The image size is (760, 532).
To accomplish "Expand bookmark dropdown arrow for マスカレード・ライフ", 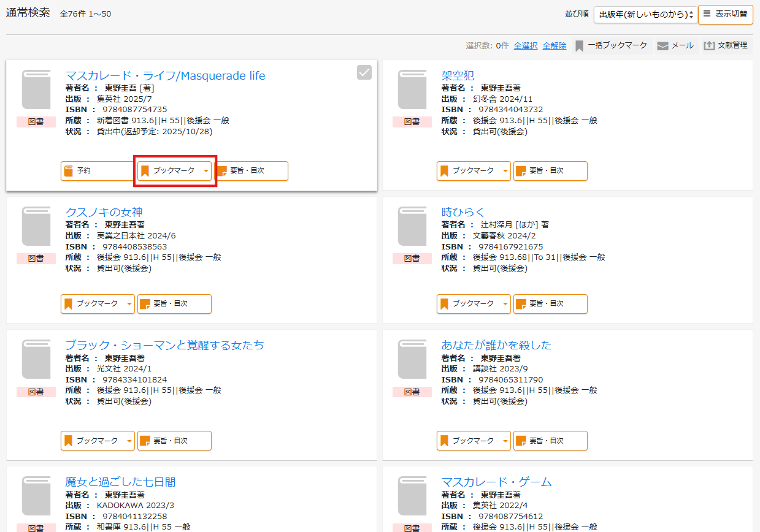I will (x=206, y=171).
